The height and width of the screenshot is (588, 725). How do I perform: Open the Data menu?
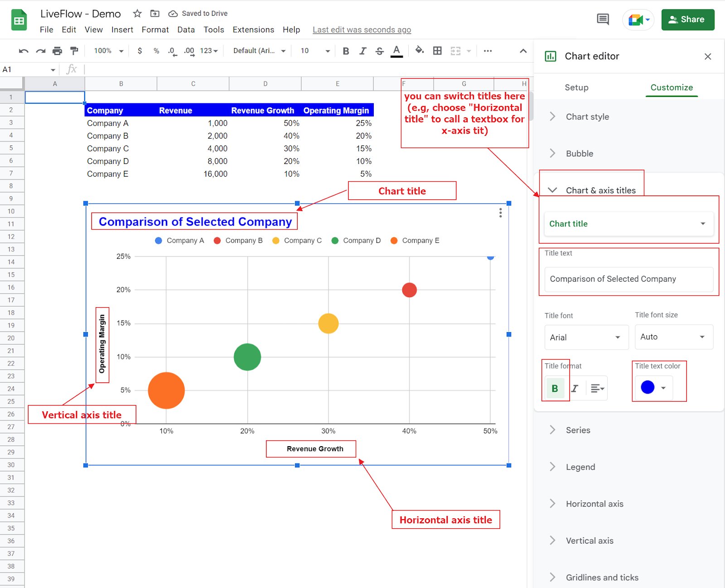click(186, 29)
